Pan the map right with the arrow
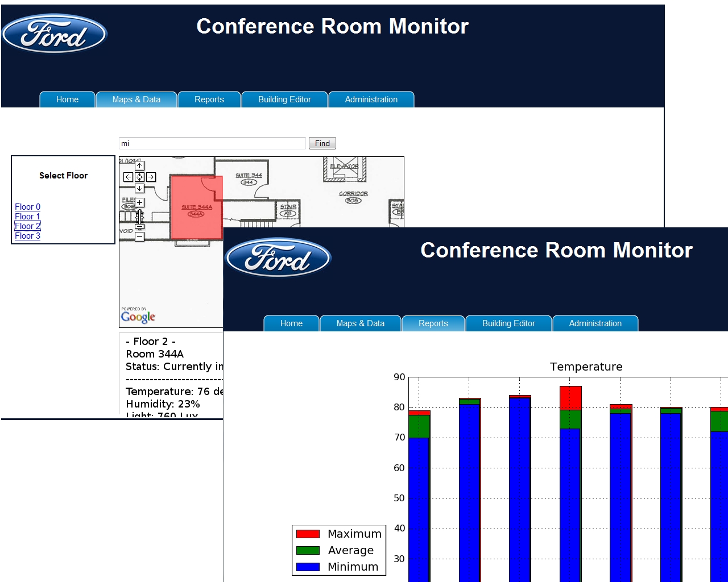The image size is (728, 582). click(151, 177)
